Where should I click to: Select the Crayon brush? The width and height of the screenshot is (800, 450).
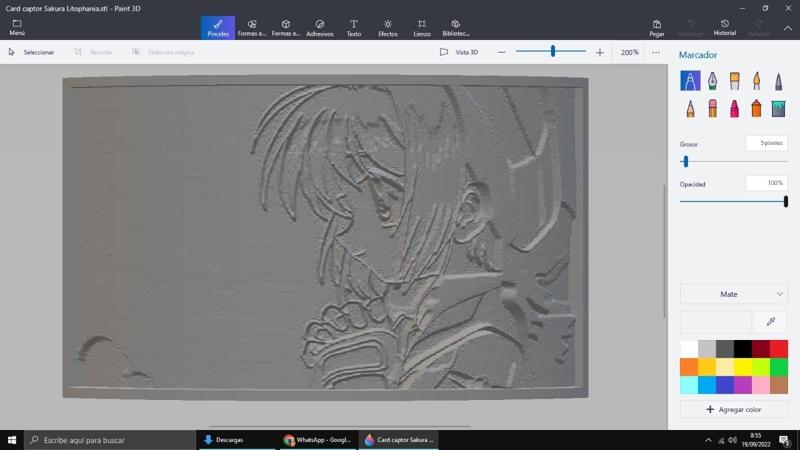click(x=734, y=109)
